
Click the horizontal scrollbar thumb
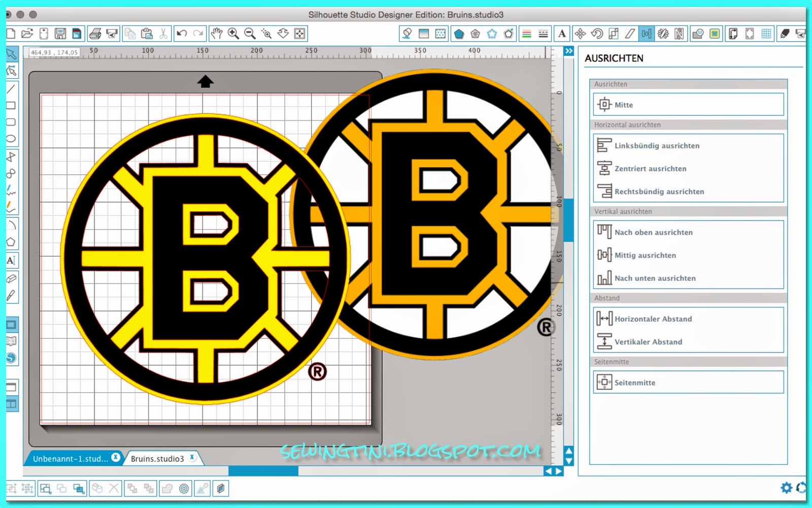point(263,471)
